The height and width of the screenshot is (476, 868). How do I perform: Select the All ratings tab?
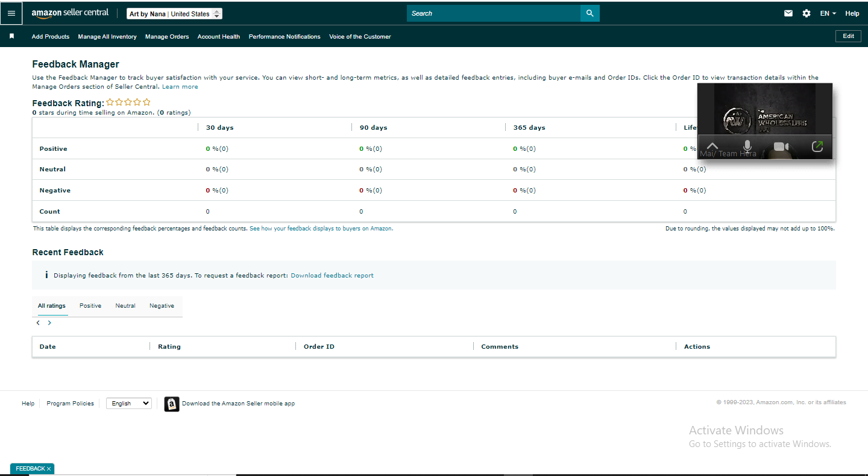[x=52, y=306]
